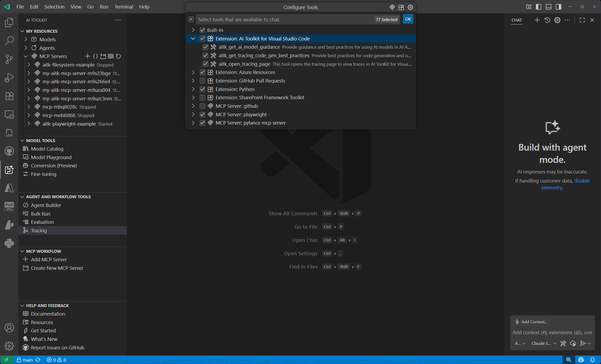
Task: Open the Python view in activity bar
Action: pyautogui.click(x=9, y=243)
